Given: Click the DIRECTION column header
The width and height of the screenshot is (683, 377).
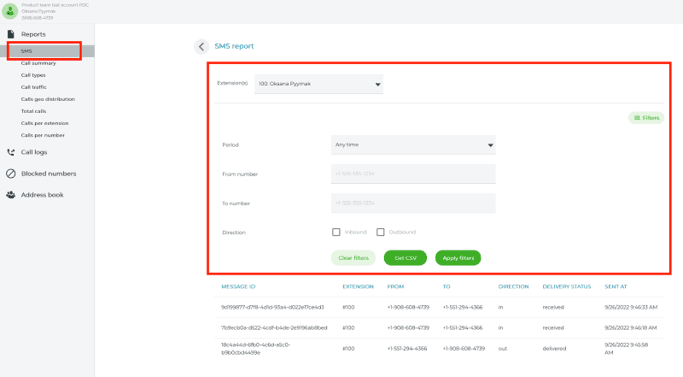Looking at the screenshot, I should click(x=514, y=286).
